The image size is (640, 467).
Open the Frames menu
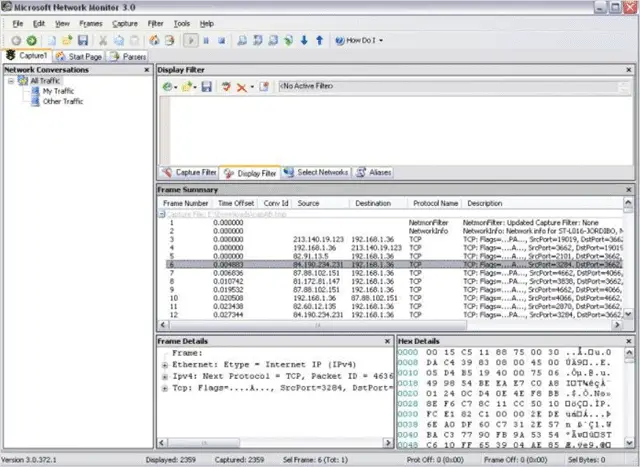91,24
